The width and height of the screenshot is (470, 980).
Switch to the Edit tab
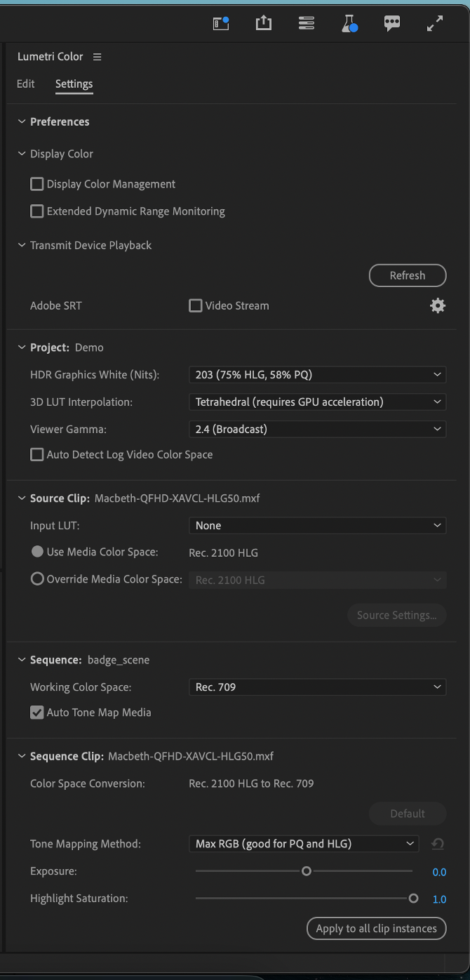[25, 84]
